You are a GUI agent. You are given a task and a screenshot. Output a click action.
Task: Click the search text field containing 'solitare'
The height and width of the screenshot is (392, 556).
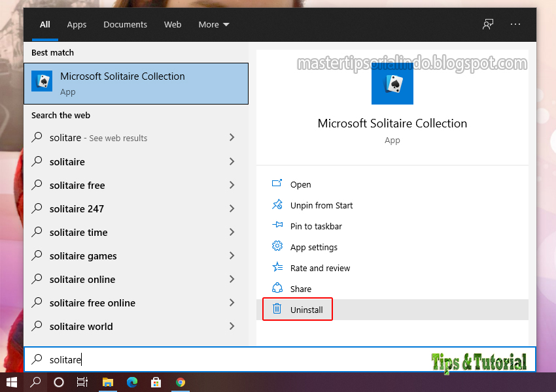tap(280, 359)
